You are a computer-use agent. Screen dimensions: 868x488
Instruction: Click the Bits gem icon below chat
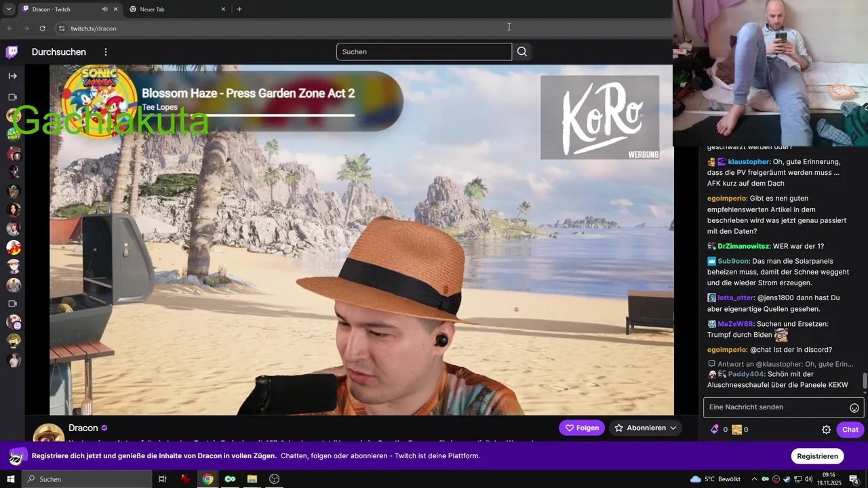point(714,430)
